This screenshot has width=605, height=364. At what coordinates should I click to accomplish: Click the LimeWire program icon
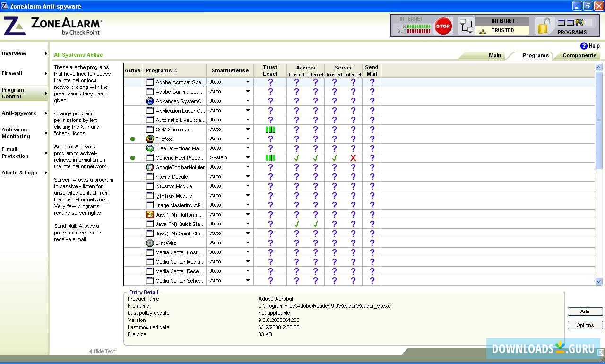click(150, 243)
